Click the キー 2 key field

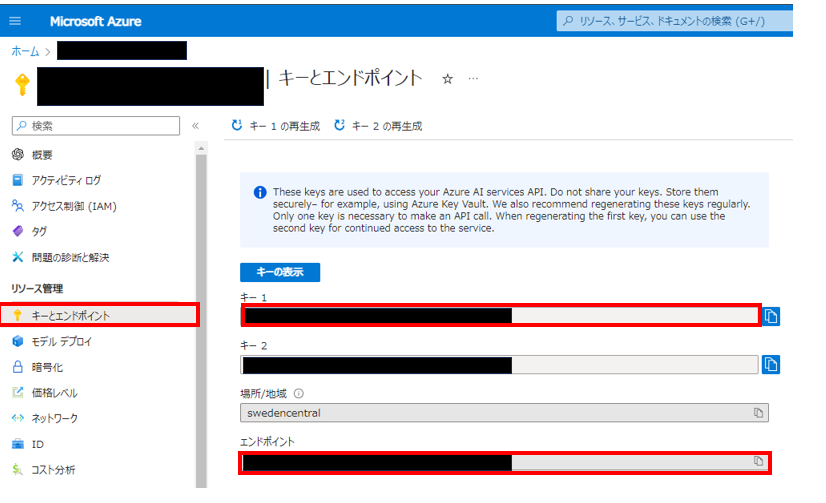coord(499,364)
